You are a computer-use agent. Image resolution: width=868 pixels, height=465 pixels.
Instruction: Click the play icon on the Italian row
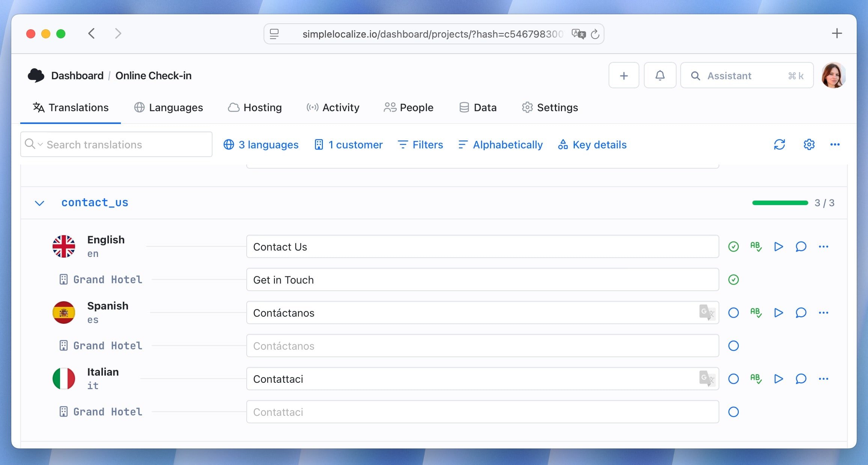(779, 379)
